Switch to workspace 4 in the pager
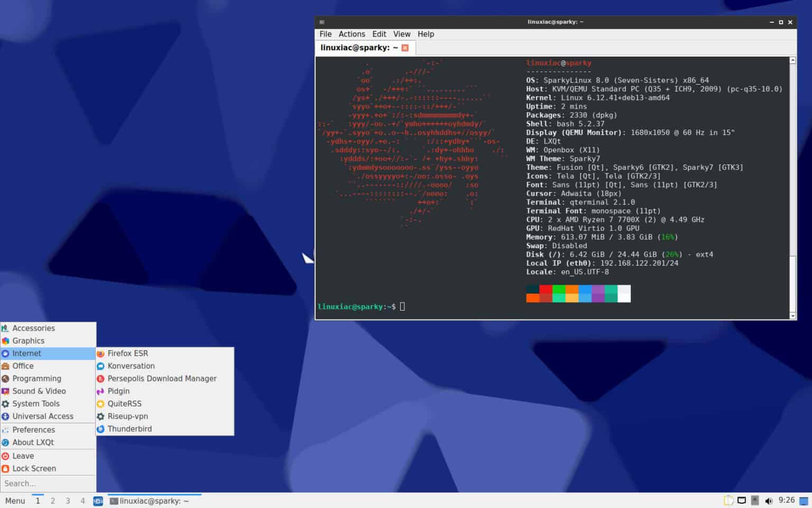This screenshot has height=508, width=812. [x=82, y=501]
